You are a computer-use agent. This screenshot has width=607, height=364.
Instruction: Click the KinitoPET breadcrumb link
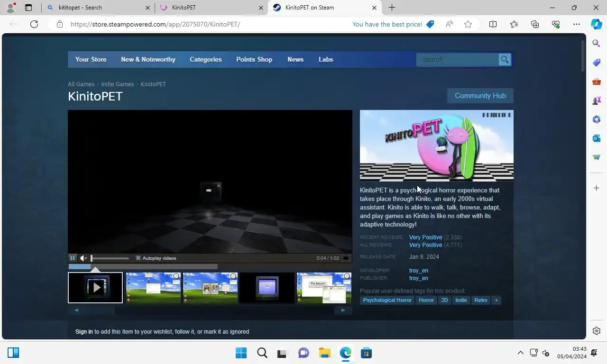(x=153, y=84)
